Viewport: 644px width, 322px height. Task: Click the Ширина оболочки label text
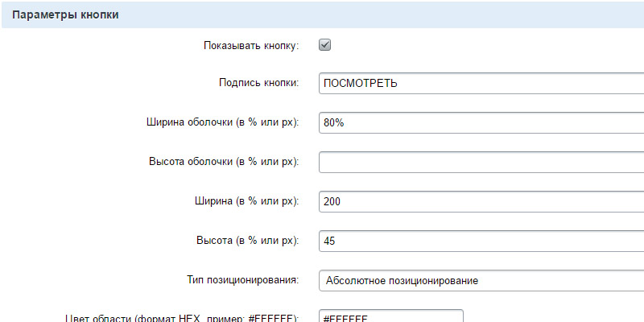pos(220,122)
